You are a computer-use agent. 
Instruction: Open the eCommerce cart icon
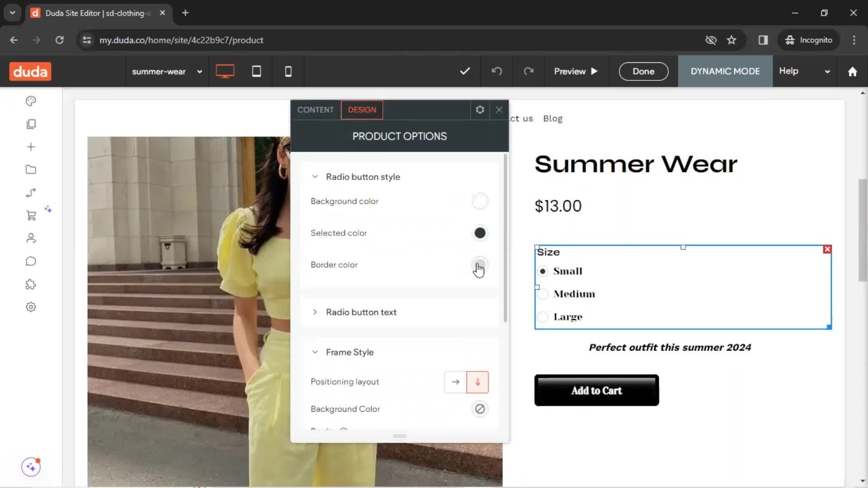[31, 216]
